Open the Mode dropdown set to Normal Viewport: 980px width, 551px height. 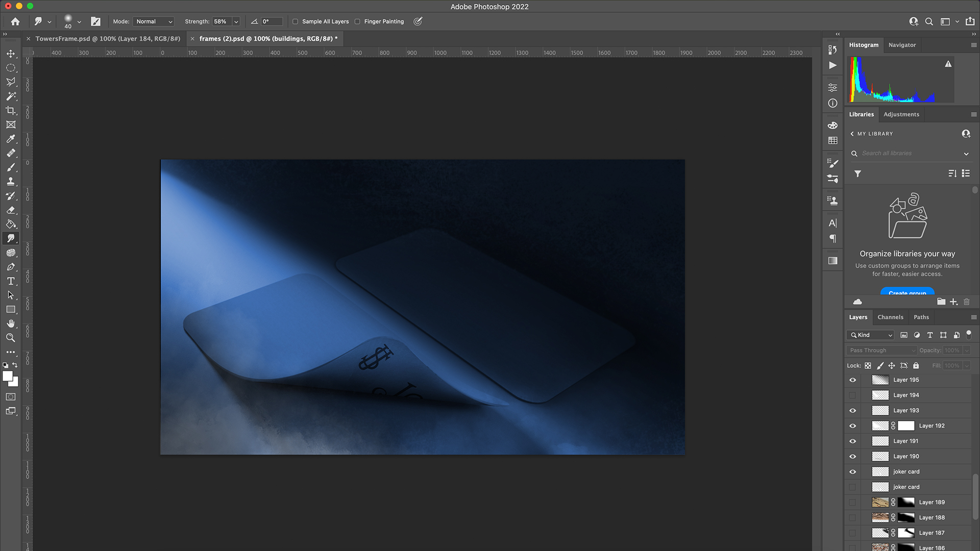pos(154,21)
